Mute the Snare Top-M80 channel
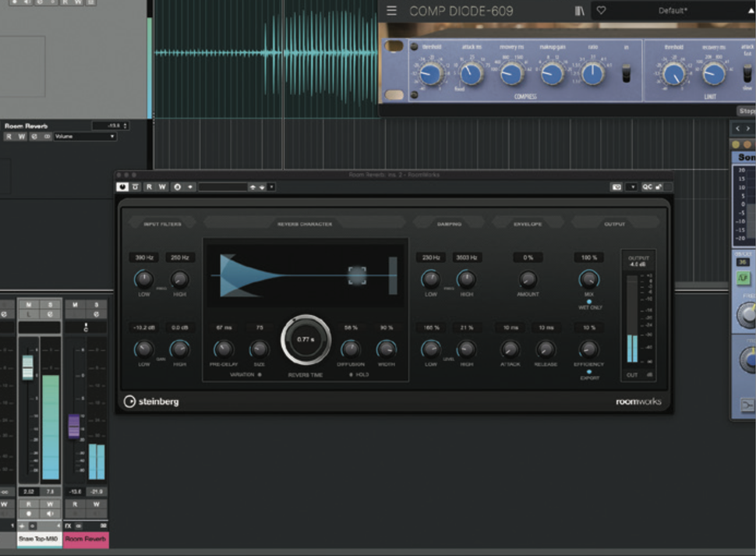 tap(28, 305)
